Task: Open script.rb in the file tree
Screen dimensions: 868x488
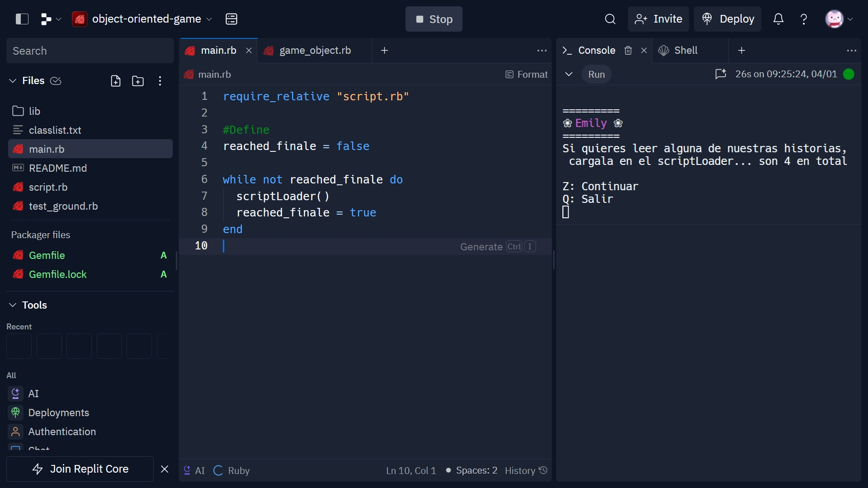Action: pos(90,187)
